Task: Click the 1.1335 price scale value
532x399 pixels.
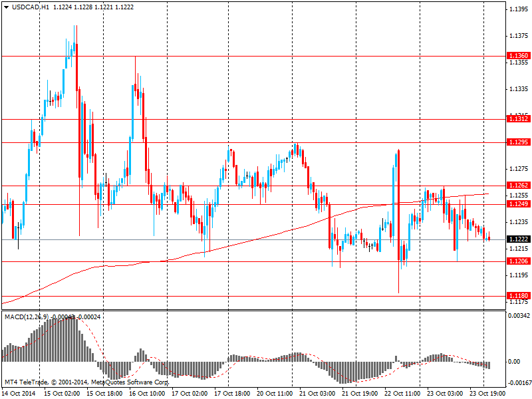Action: pos(519,89)
